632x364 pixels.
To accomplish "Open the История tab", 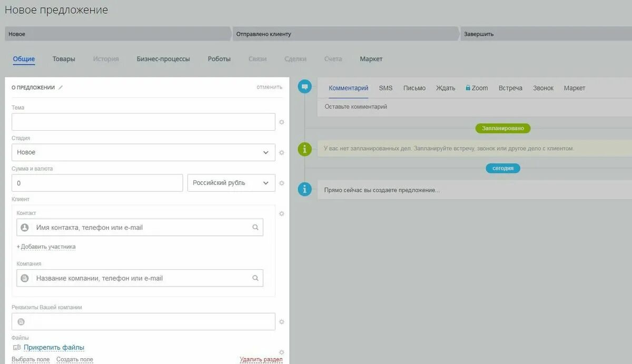I will [106, 59].
